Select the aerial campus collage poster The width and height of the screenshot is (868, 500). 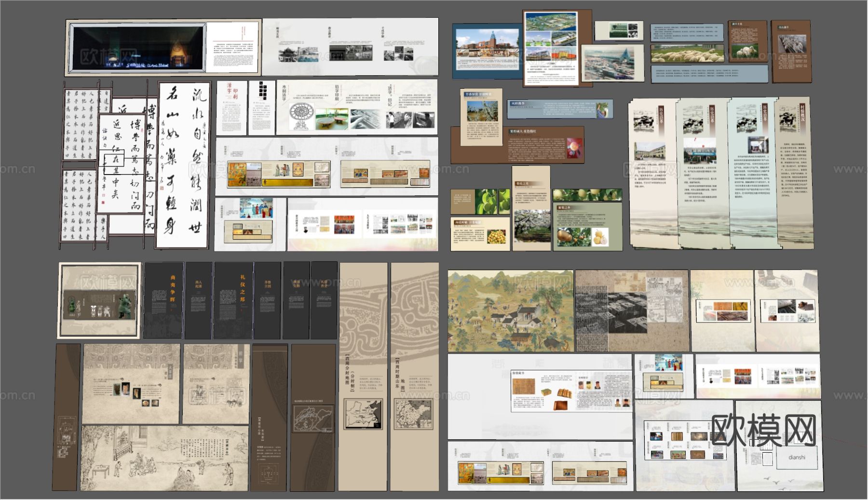[551, 48]
